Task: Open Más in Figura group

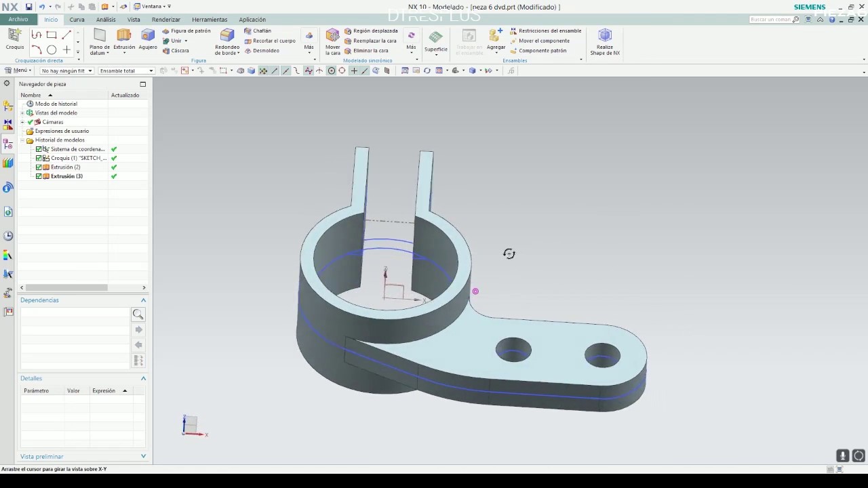Action: [309, 42]
